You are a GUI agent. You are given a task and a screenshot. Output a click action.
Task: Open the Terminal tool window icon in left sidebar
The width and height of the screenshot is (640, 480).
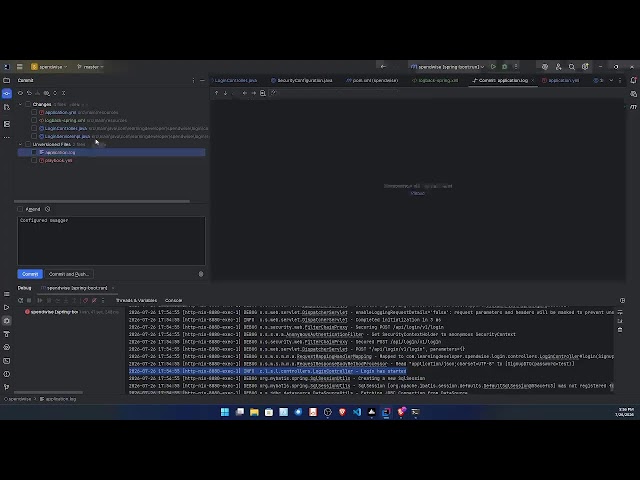(x=7, y=361)
